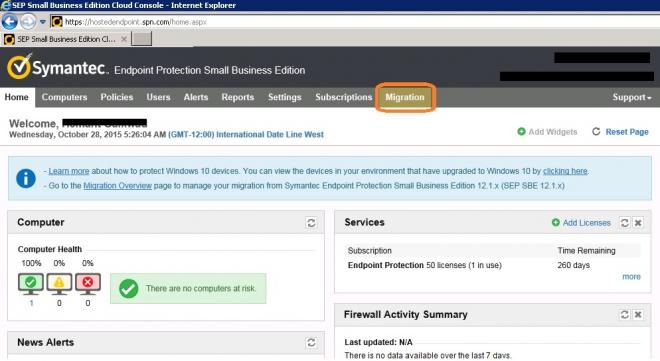The height and width of the screenshot is (361, 660).
Task: Click the Add Licenses link
Action: 586,223
